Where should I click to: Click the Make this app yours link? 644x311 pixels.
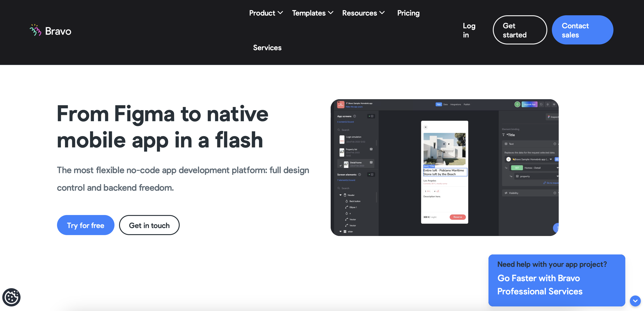point(354,107)
